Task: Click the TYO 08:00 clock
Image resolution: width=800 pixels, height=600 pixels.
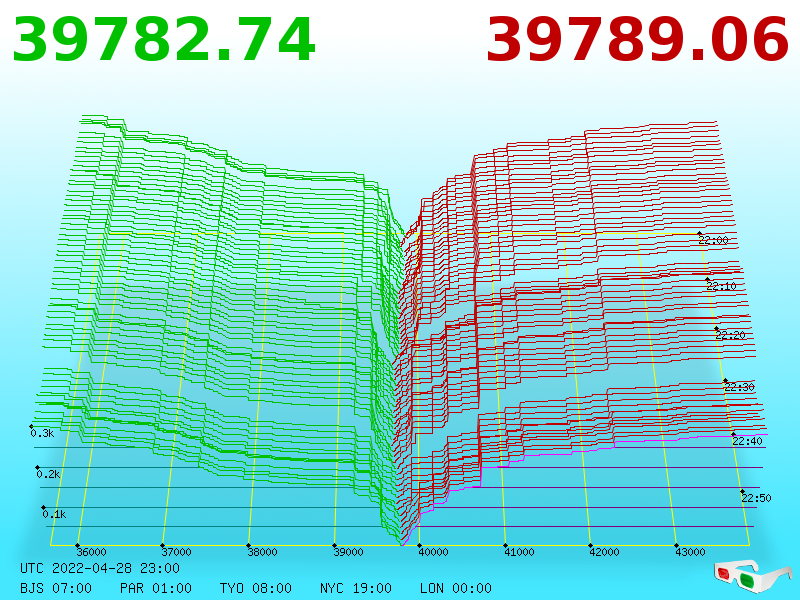Action: click(x=256, y=588)
